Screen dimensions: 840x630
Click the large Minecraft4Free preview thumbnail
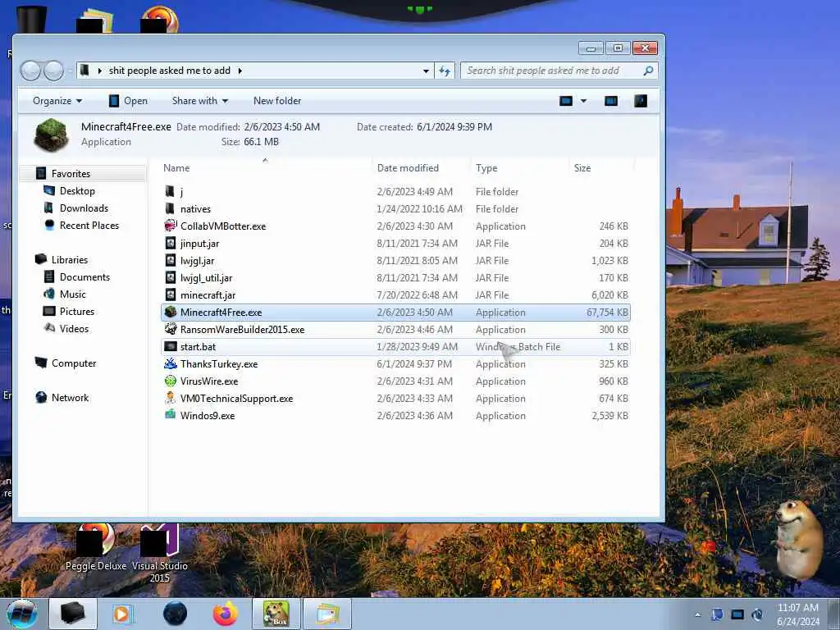pyautogui.click(x=51, y=135)
